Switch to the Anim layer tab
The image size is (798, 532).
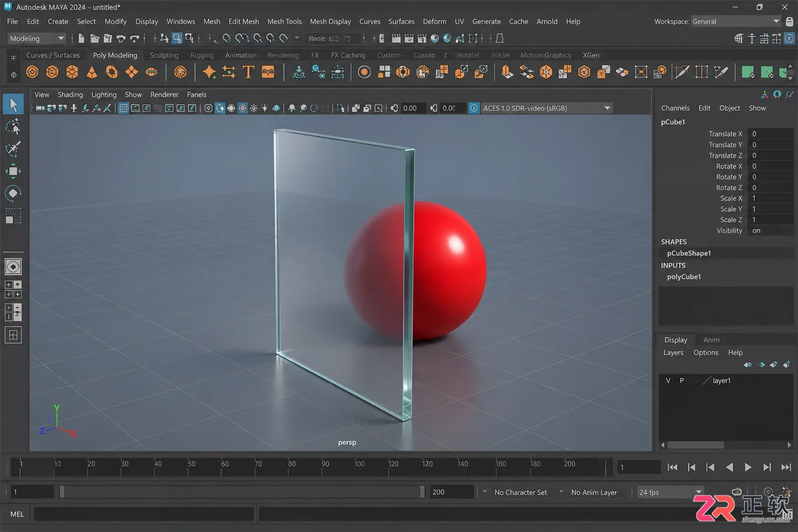712,340
